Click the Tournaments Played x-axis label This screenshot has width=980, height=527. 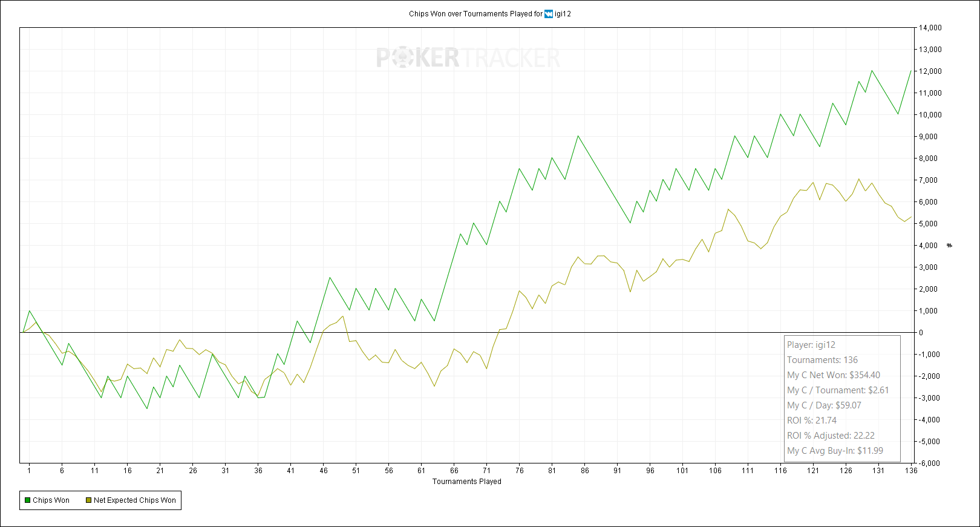[x=466, y=482]
